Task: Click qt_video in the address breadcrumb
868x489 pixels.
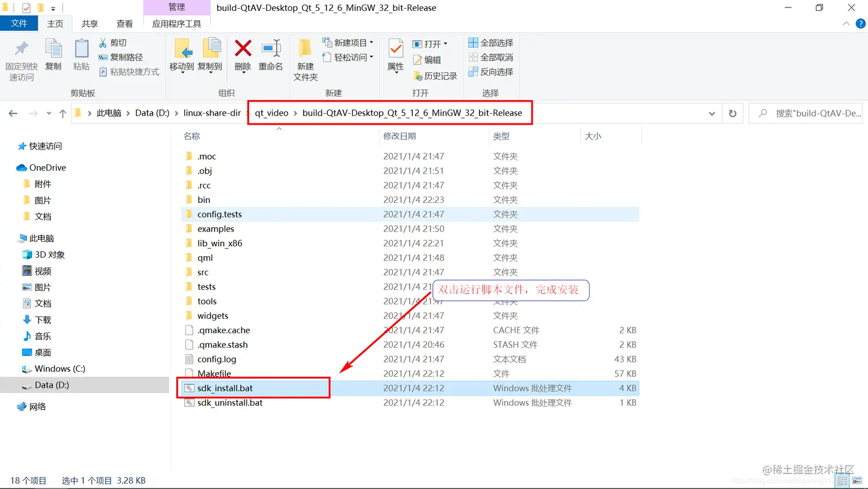Action: (272, 113)
